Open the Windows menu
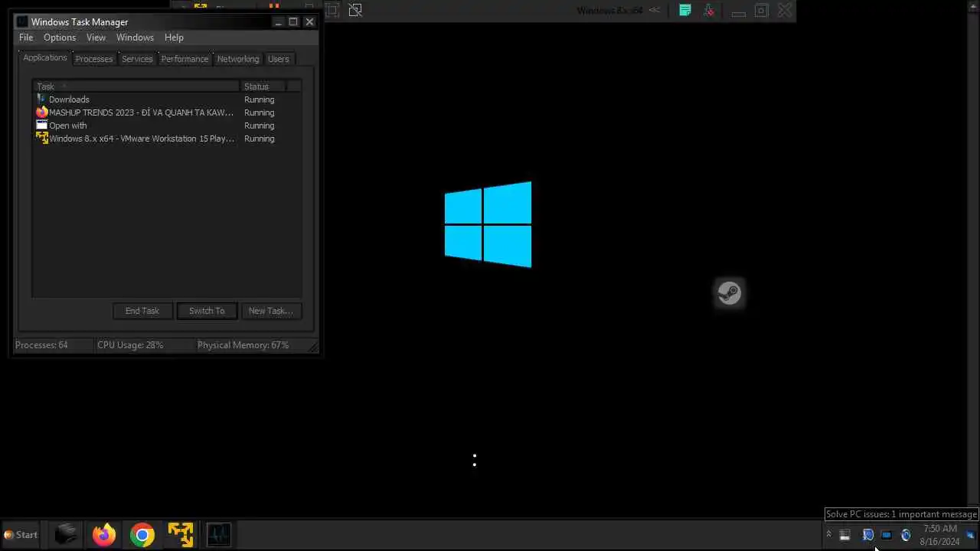980x551 pixels. [135, 37]
